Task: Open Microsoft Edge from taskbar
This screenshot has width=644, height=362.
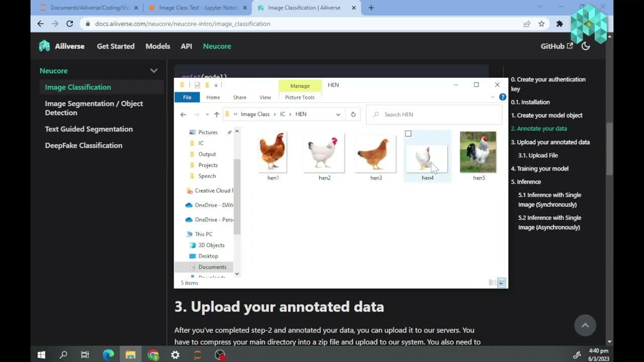Action: (x=108, y=355)
